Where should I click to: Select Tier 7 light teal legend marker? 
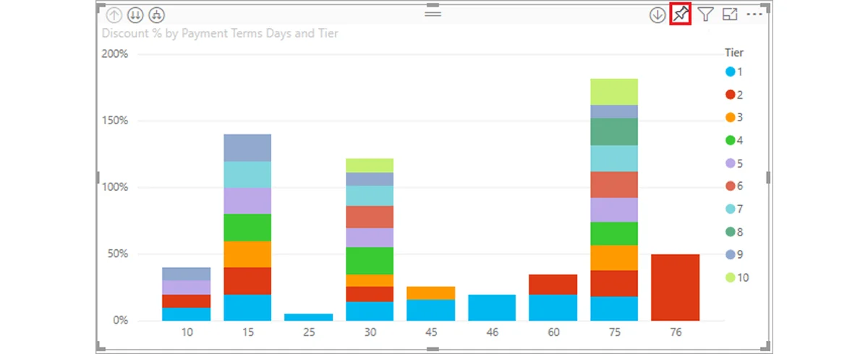coord(730,209)
